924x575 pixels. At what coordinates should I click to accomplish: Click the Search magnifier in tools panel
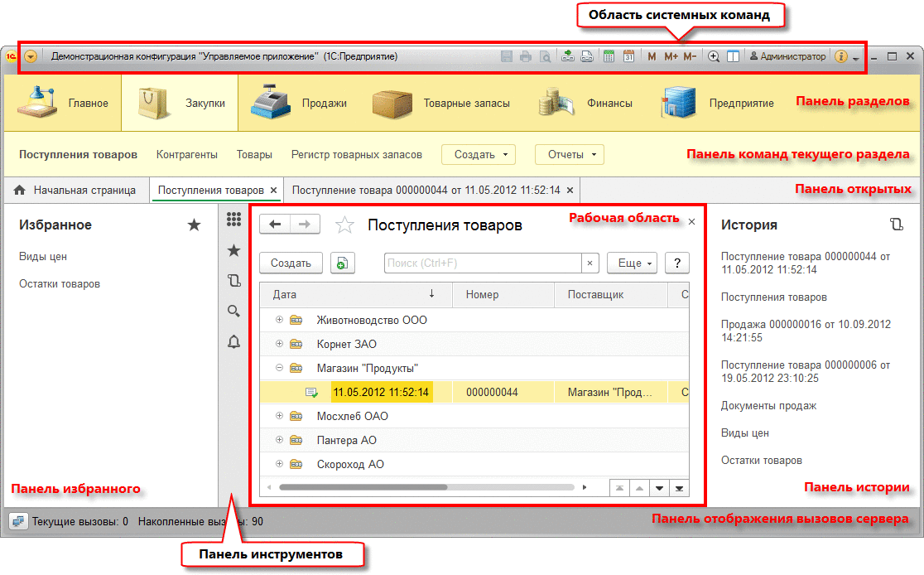234,311
